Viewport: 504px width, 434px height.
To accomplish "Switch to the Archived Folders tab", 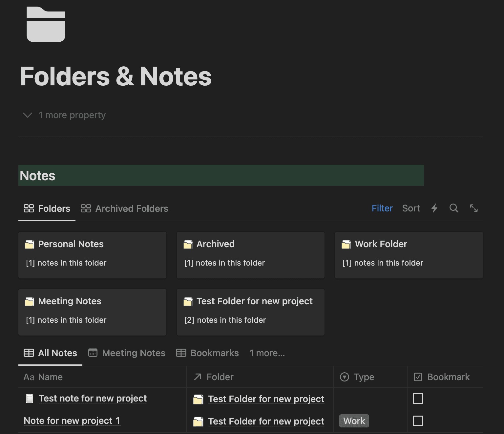I will click(x=124, y=208).
